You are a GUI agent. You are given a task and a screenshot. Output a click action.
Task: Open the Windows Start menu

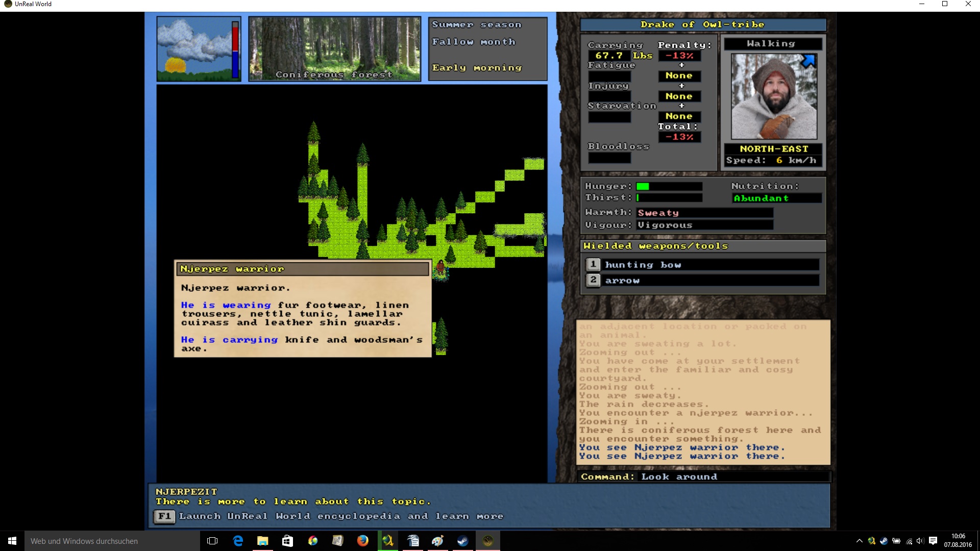point(12,541)
